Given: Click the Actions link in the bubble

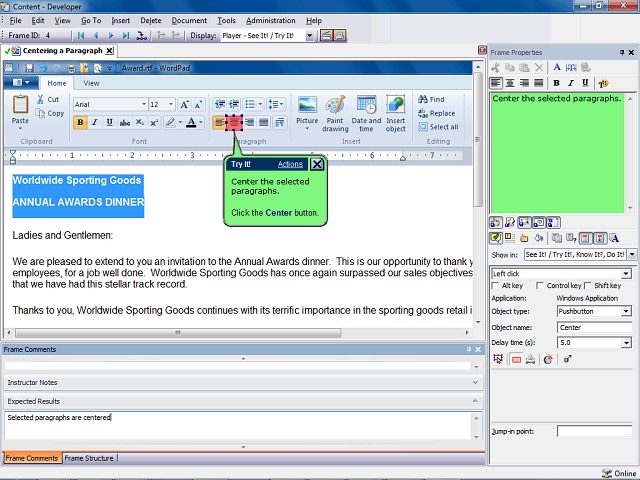Looking at the screenshot, I should point(290,164).
